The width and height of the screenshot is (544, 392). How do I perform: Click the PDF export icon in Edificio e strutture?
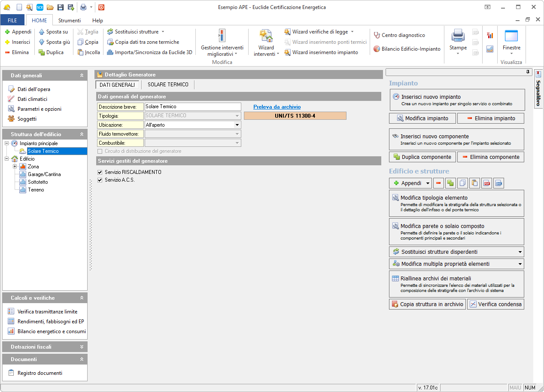tap(486, 183)
